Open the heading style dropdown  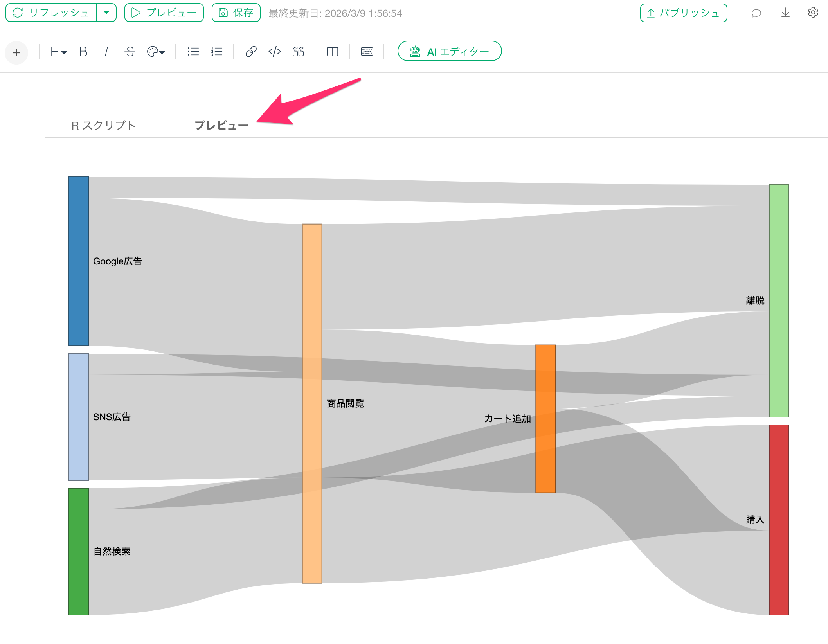58,52
